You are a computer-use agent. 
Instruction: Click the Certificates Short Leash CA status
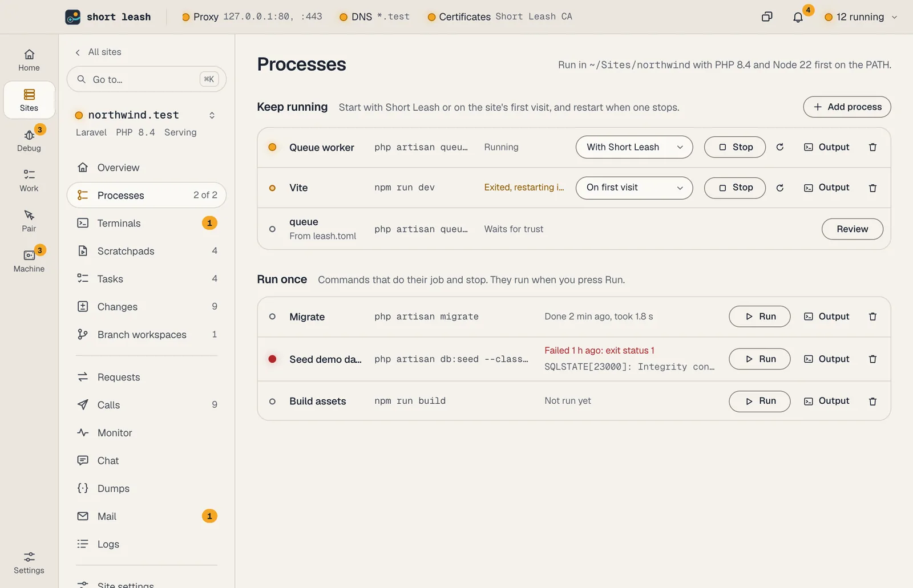point(499,17)
